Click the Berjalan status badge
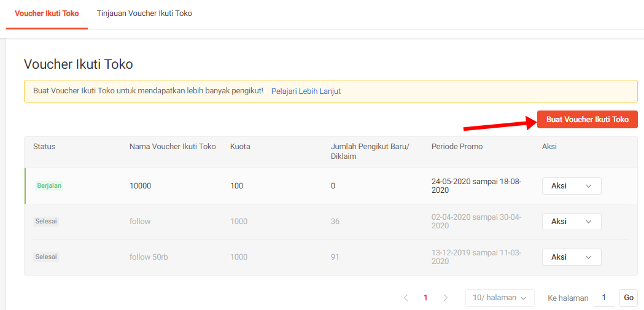 49,185
